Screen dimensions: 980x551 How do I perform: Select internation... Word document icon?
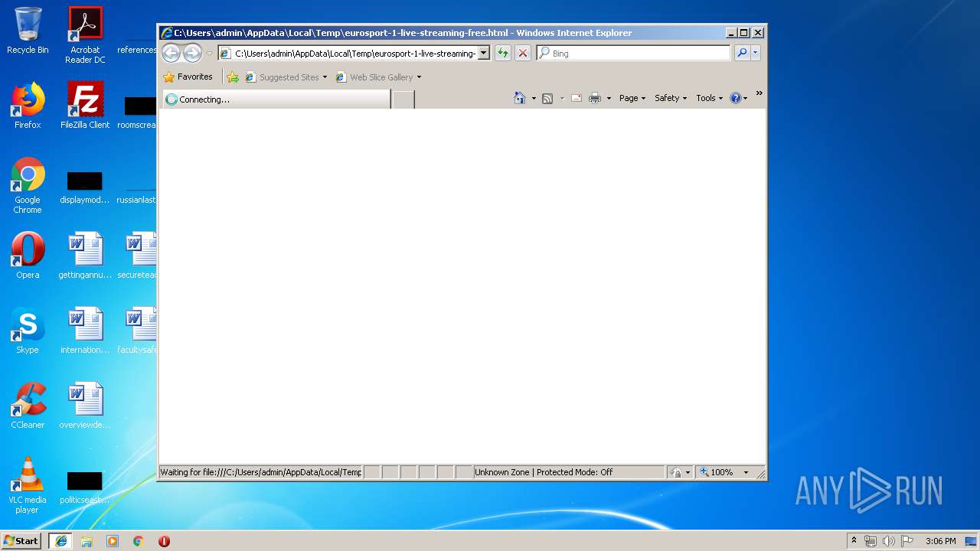pos(85,331)
